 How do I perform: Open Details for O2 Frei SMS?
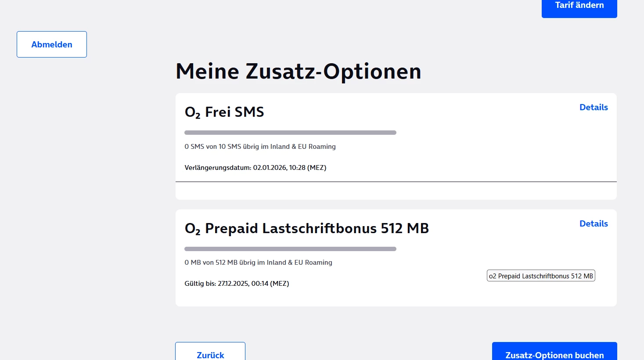pyautogui.click(x=594, y=107)
